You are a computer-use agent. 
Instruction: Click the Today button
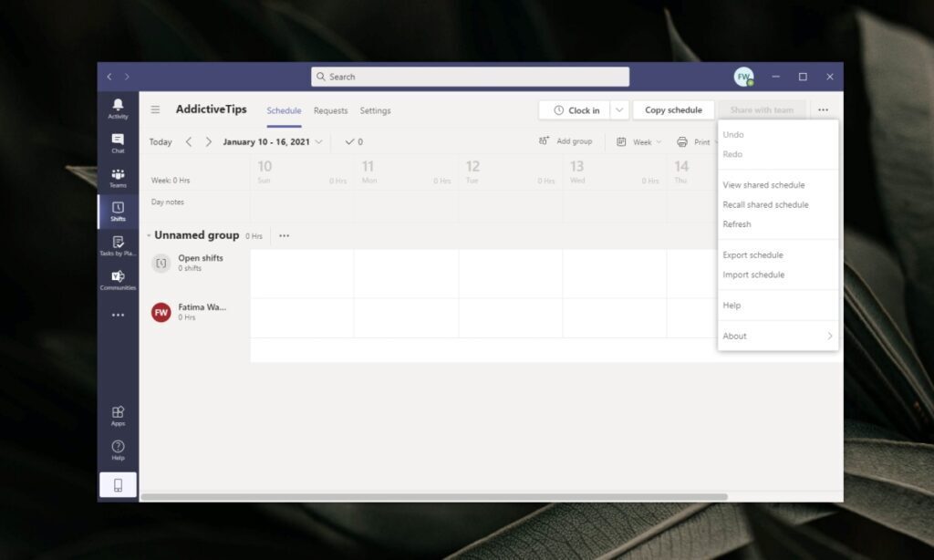click(160, 141)
